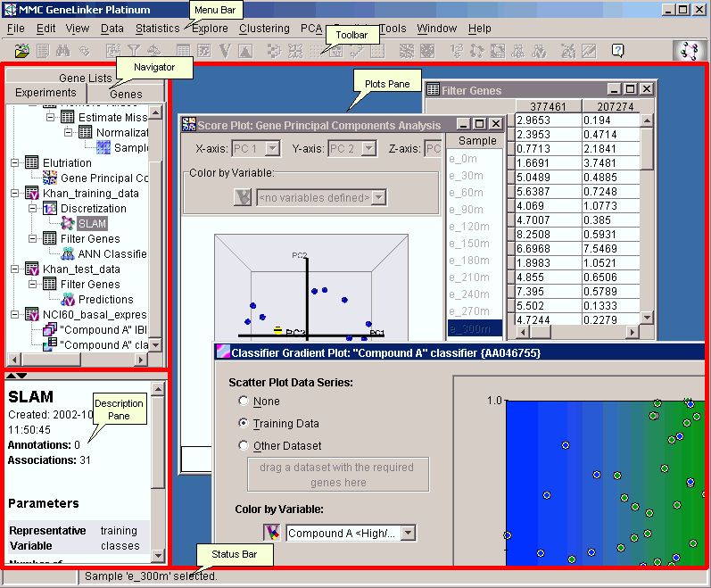Click the "Compound A" IBIS node icon
The height and width of the screenshot is (588, 711).
(x=49, y=329)
